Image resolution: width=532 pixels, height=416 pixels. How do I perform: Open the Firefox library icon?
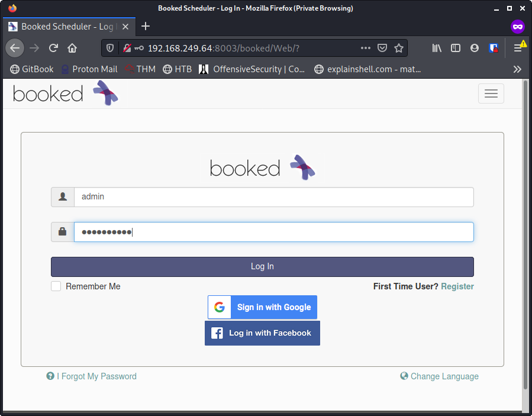[x=437, y=48]
